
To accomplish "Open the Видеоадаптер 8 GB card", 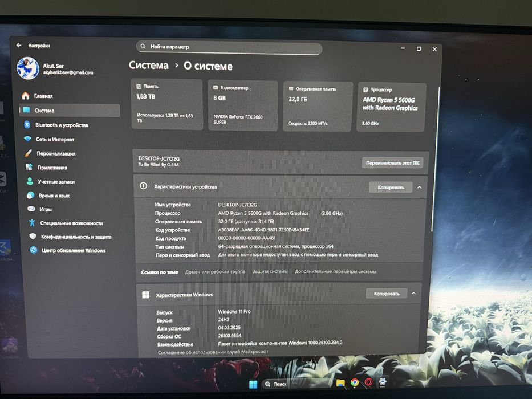I will 243,105.
